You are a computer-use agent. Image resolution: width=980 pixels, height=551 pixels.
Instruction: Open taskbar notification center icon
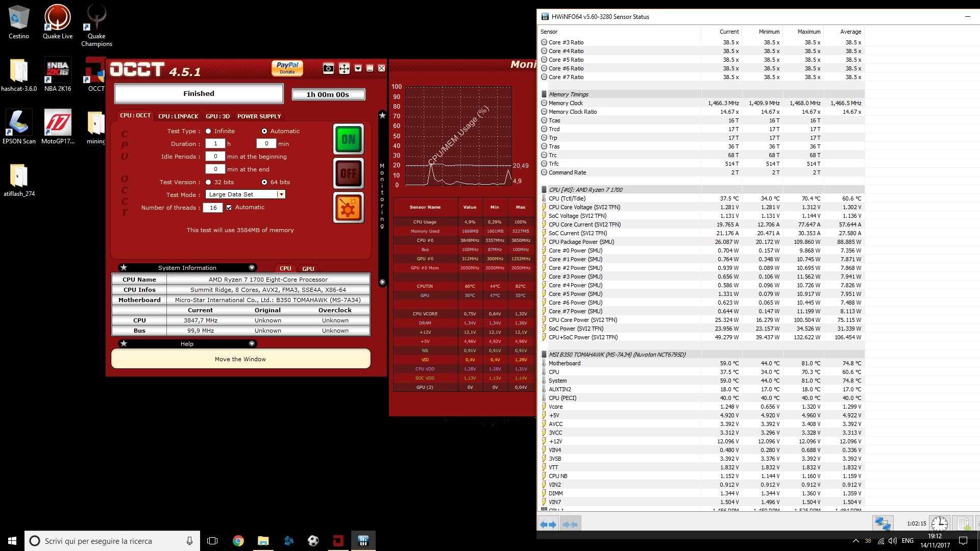(x=963, y=541)
